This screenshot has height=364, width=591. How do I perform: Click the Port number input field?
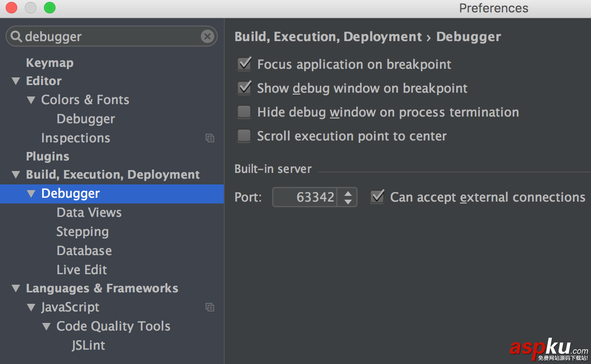click(305, 197)
